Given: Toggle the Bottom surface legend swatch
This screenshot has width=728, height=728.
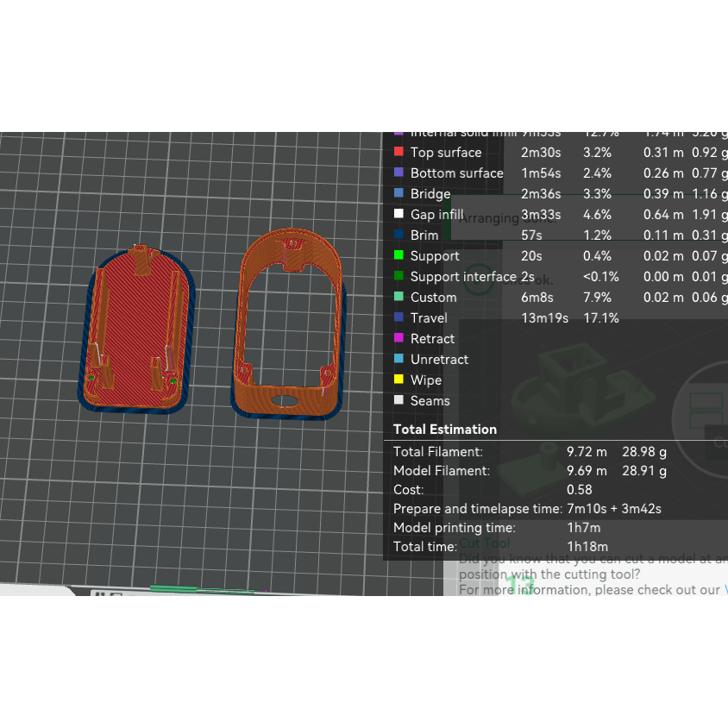Looking at the screenshot, I should (x=399, y=173).
